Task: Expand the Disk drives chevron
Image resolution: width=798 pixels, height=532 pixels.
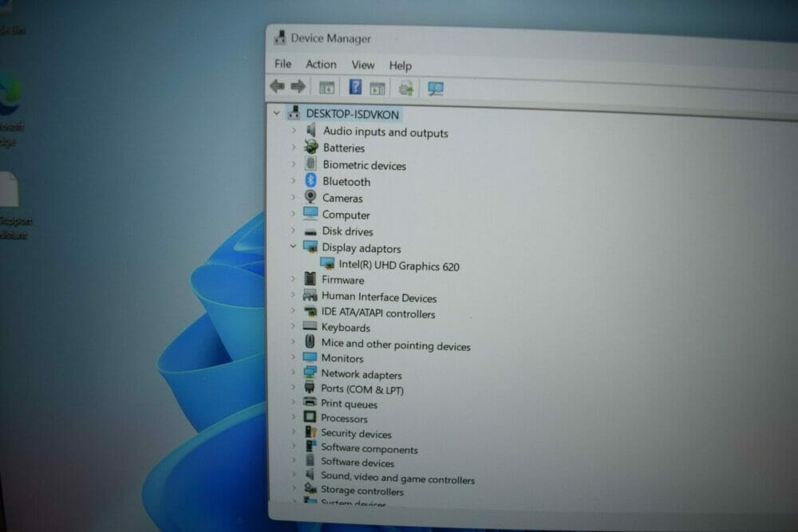Action: tap(293, 230)
